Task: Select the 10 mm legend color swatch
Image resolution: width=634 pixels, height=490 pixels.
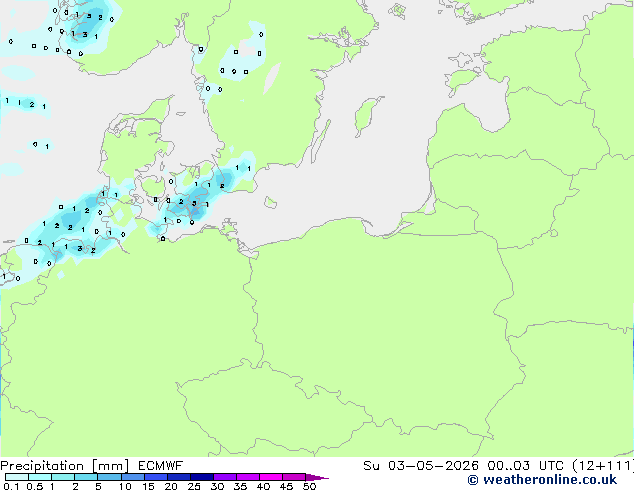Action: coord(132,477)
